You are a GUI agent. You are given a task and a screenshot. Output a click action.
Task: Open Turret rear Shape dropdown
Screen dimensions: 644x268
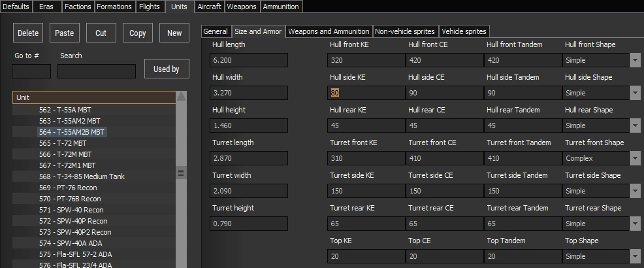pyautogui.click(x=635, y=224)
